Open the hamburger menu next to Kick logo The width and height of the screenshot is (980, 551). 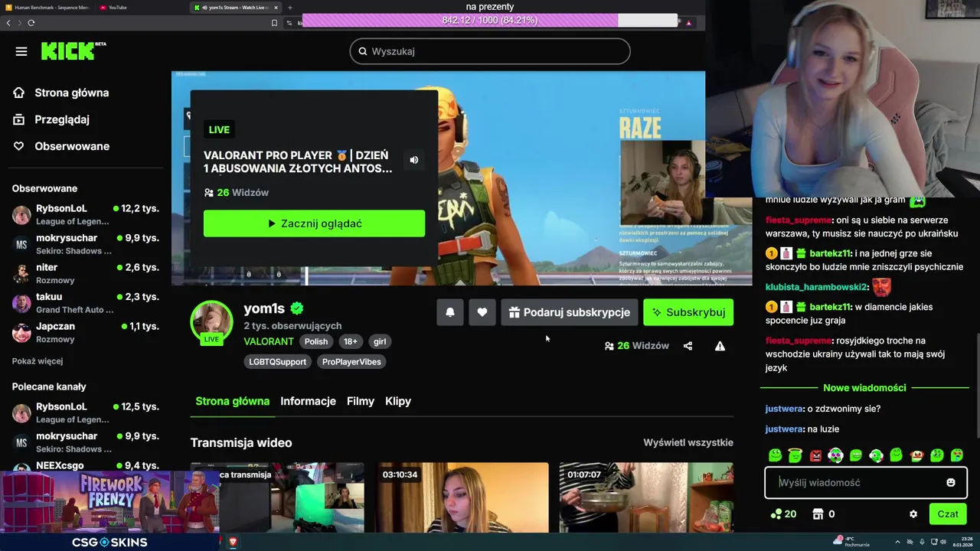tap(21, 51)
